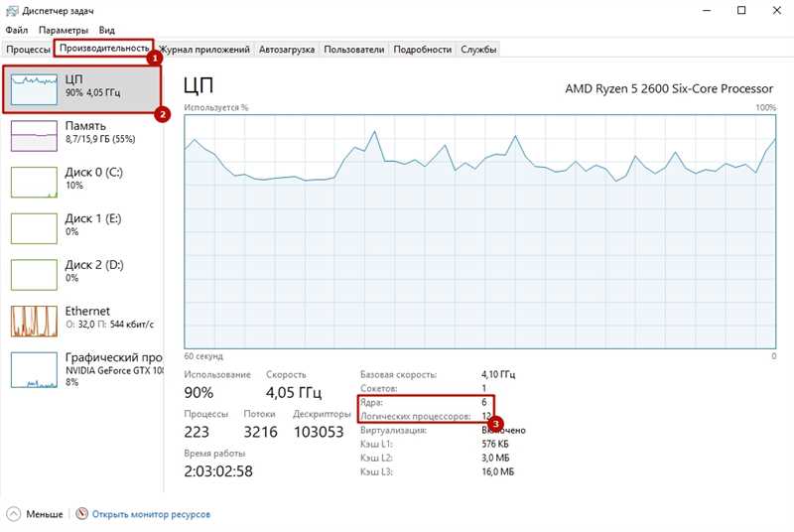Click the Диск 0 (C:) label
This screenshot has width=794, height=532.
pos(93,172)
